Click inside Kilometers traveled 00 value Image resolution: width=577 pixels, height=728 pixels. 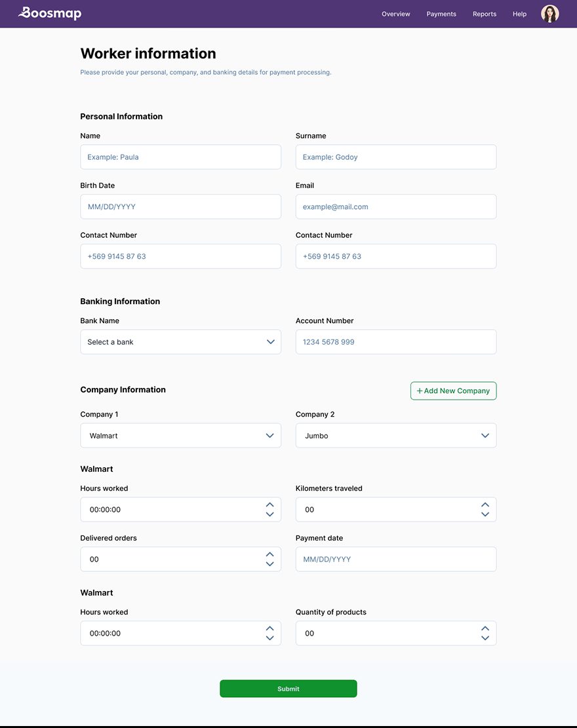click(x=309, y=510)
